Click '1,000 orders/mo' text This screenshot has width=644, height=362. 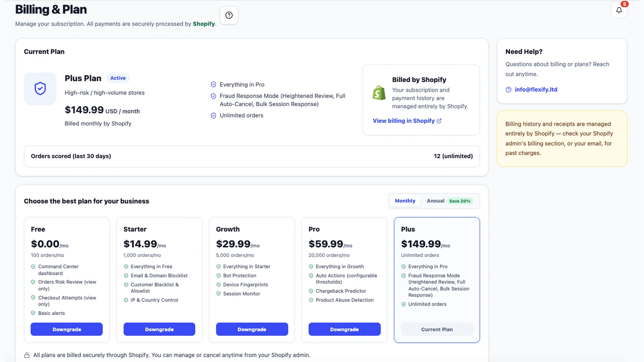(142, 255)
